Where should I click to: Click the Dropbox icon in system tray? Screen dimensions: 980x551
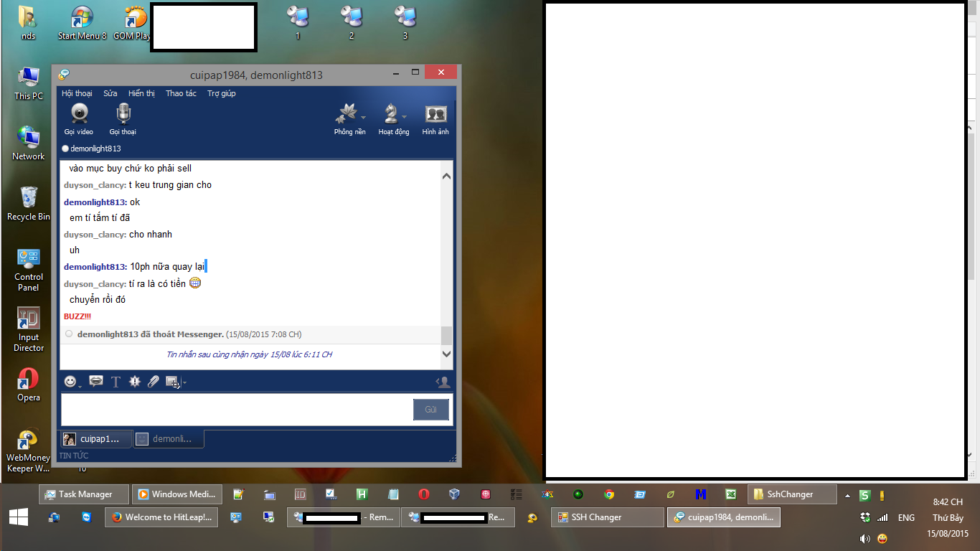point(865,517)
